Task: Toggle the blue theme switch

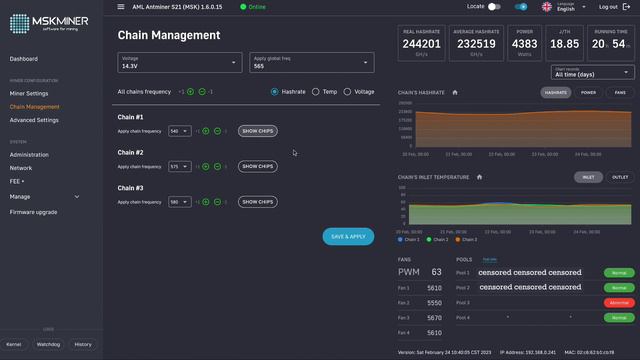Action: 521,7
